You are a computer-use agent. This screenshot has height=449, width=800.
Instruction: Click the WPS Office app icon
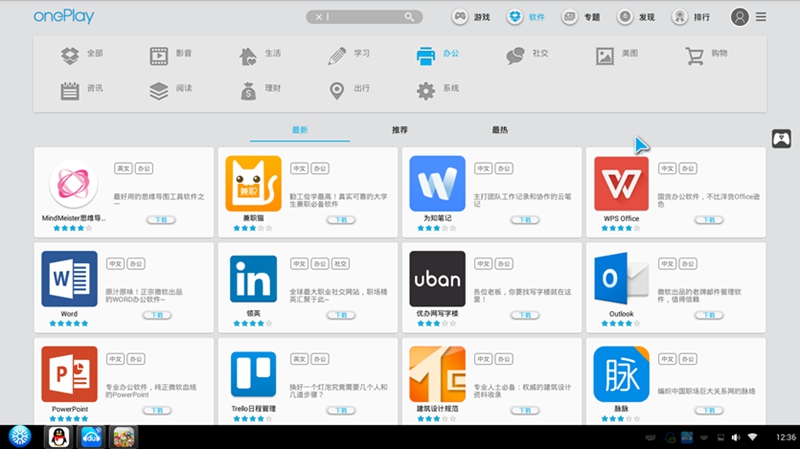click(621, 184)
